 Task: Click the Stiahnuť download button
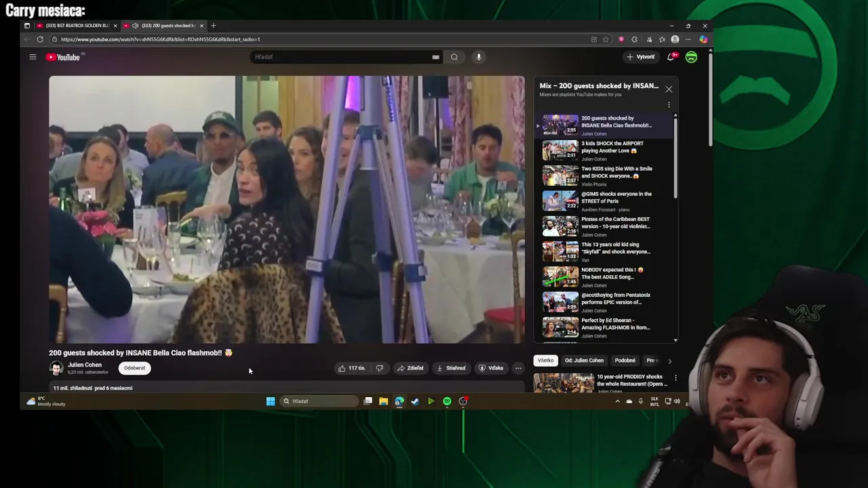click(452, 368)
